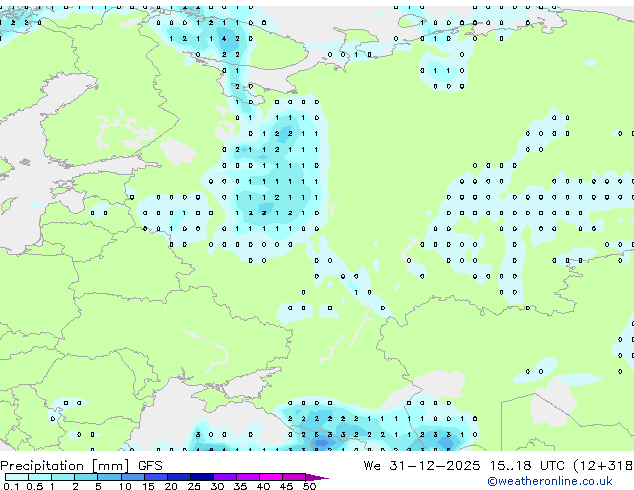
Task: Click the 15–20 mm legend swatch
Action: tap(155, 477)
